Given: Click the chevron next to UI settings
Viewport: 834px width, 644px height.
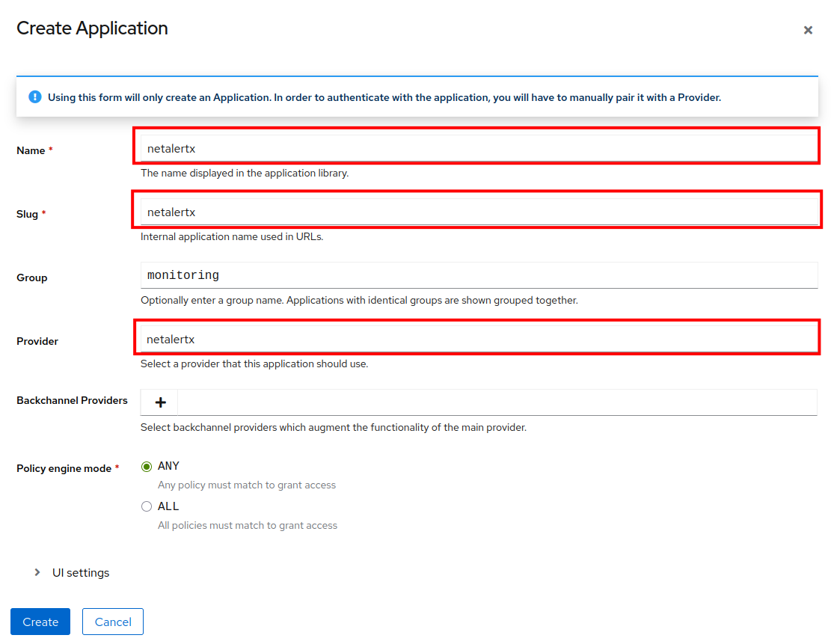Looking at the screenshot, I should coord(37,572).
